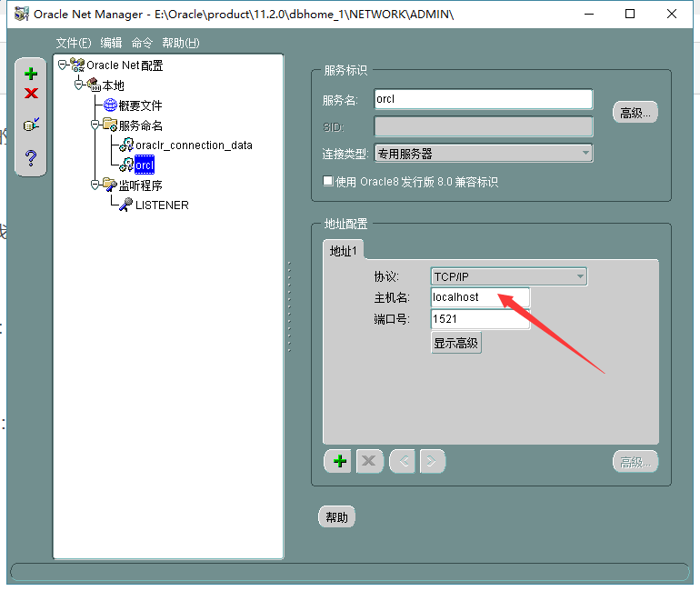
Task: Click the 显示高级 button
Action: click(x=455, y=343)
